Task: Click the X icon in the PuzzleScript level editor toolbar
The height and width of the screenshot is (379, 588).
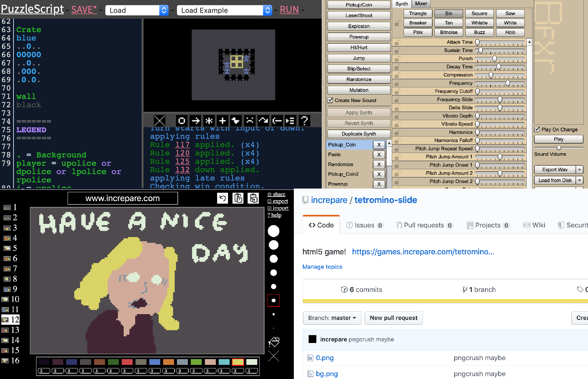Action: tap(160, 121)
